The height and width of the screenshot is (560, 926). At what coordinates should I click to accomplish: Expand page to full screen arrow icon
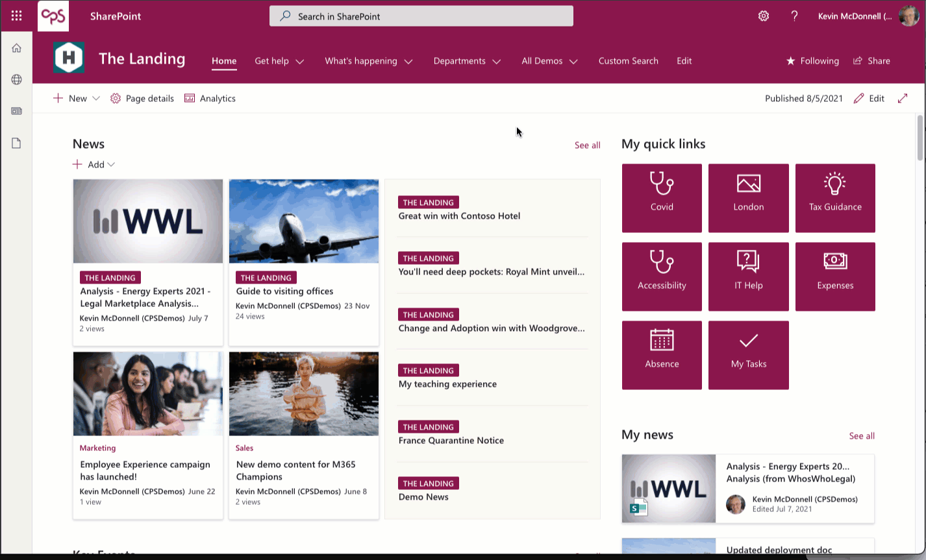[x=903, y=98]
